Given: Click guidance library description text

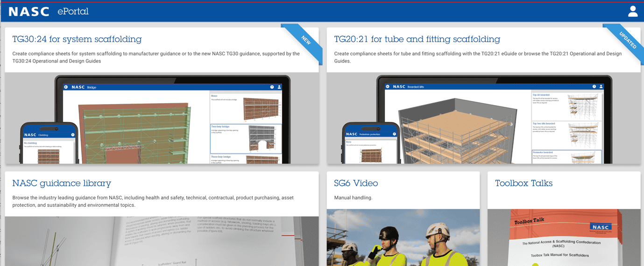Looking at the screenshot, I should click(153, 201).
